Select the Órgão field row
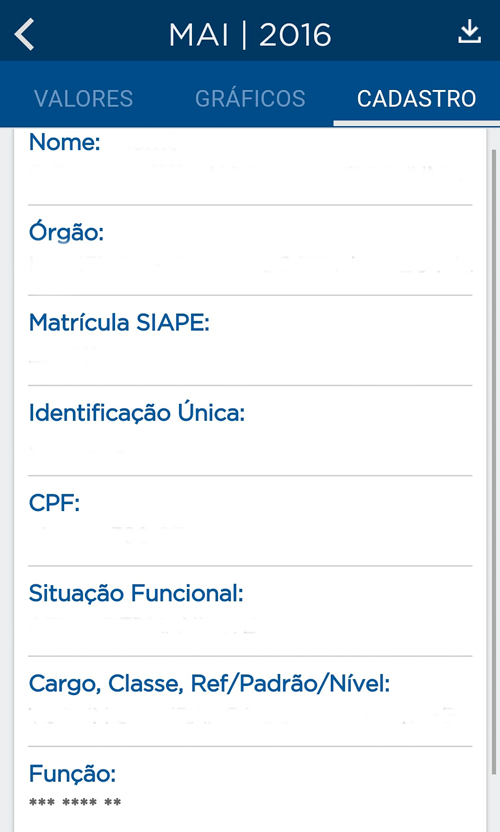500x832 pixels. point(250,250)
